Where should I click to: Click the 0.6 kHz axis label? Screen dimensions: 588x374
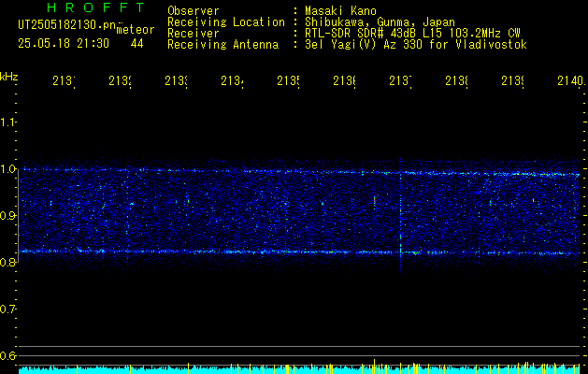tap(7, 355)
